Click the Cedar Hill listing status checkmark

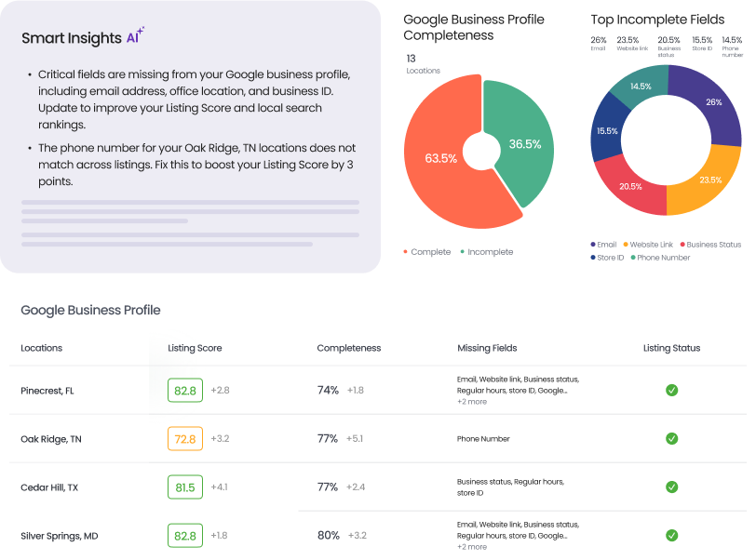click(671, 487)
